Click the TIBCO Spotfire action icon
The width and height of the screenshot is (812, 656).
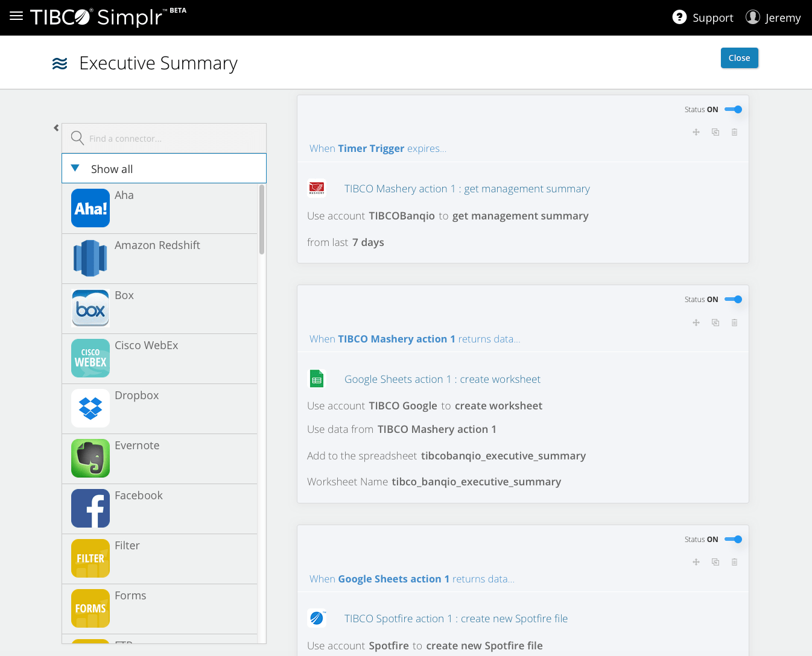click(317, 618)
